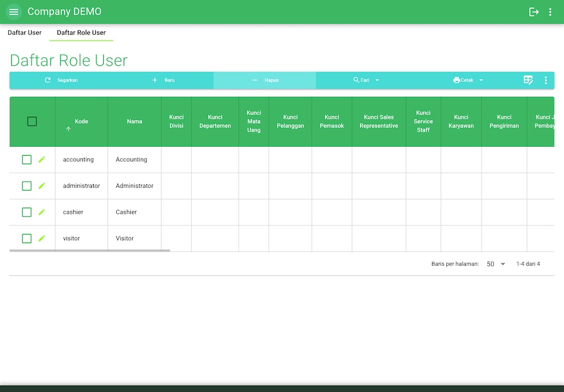Check the select-all checkbox in table header

[32, 121]
